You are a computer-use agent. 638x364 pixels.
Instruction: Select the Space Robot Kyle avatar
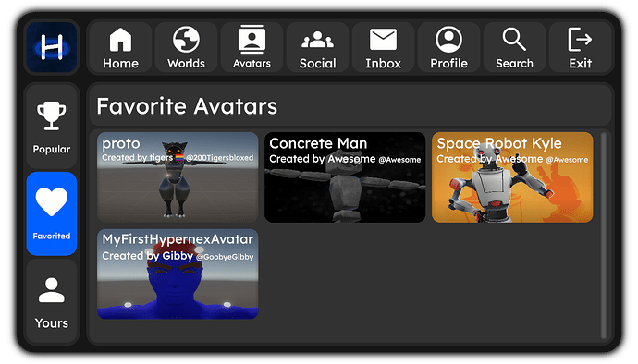[x=512, y=176]
